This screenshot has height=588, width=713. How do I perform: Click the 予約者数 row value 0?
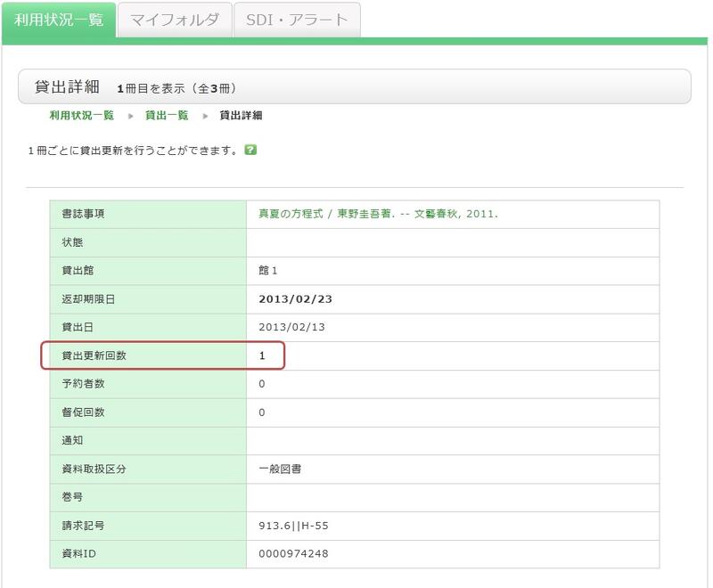262,384
